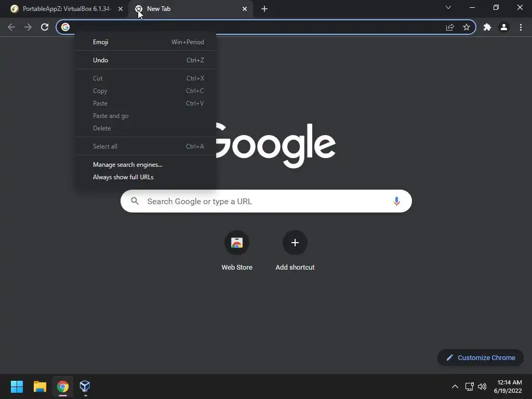Viewport: 532px width, 399px height.
Task: Bookmark this tab with star icon
Action: pos(467,27)
